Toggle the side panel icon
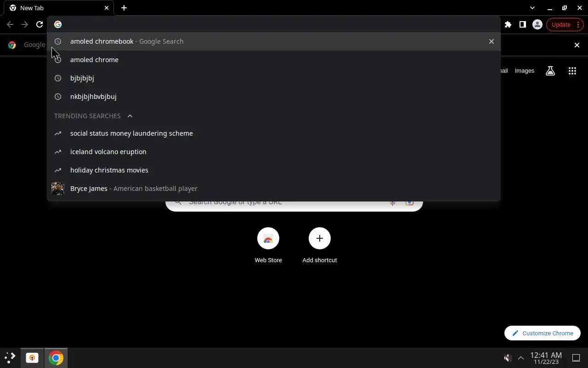Viewport: 588px width, 368px height. pyautogui.click(x=523, y=24)
